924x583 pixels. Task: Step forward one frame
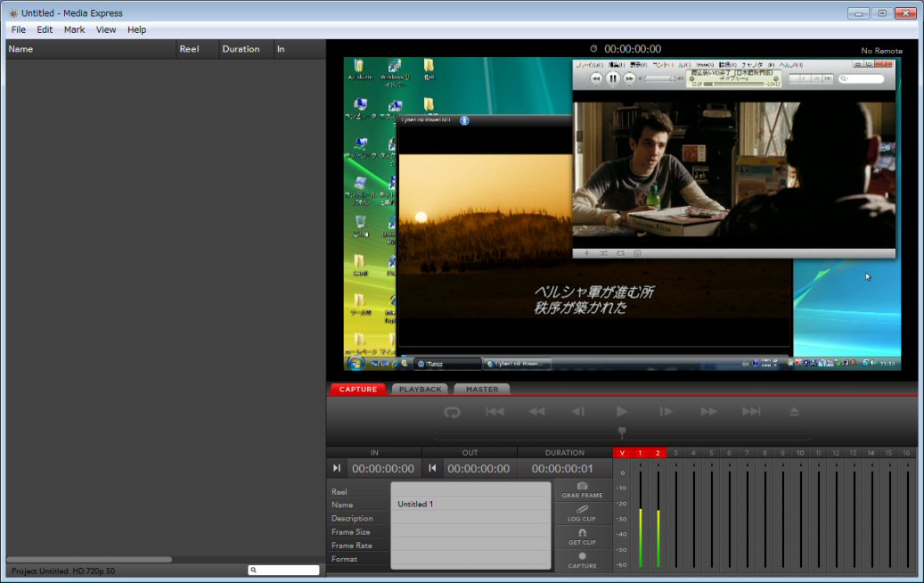[666, 412]
